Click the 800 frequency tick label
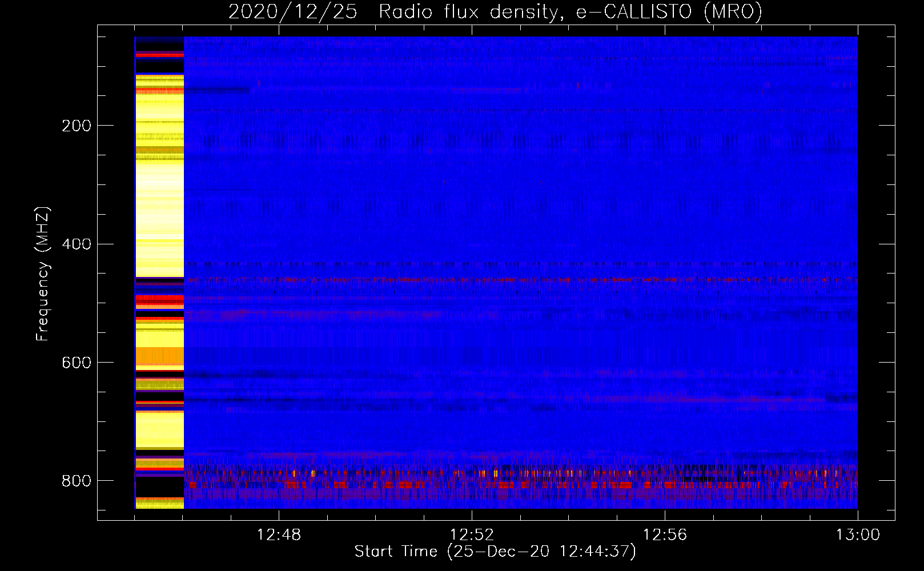 (x=76, y=481)
